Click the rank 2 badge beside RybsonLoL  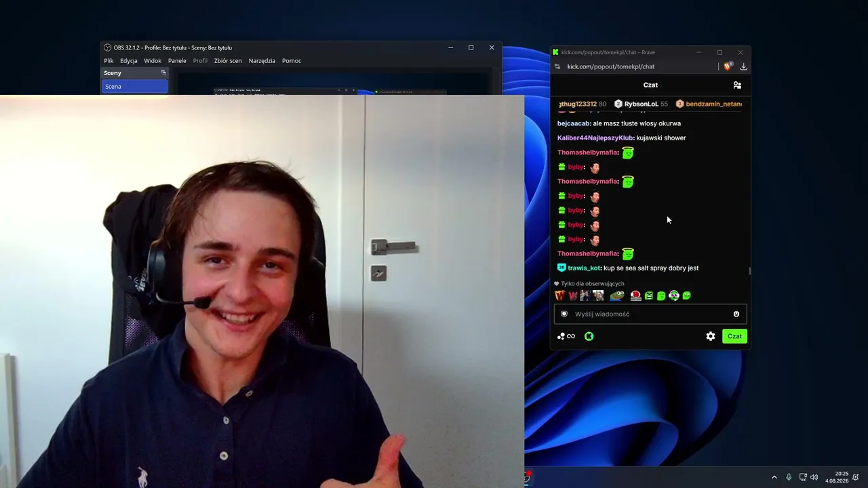(618, 104)
